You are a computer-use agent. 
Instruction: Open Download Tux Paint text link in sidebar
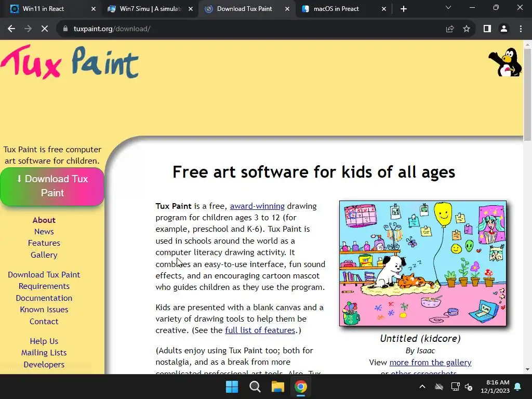point(44,274)
